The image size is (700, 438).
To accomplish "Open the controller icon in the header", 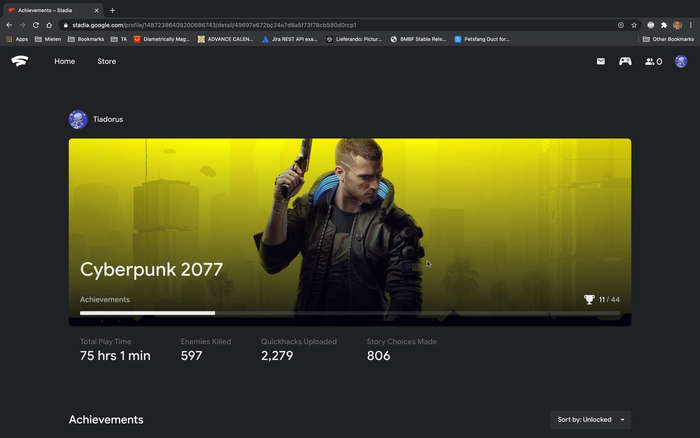I will point(625,61).
